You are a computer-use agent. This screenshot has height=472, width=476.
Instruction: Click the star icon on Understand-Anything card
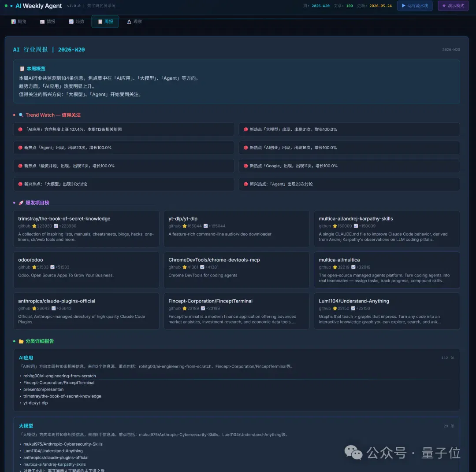(x=335, y=309)
